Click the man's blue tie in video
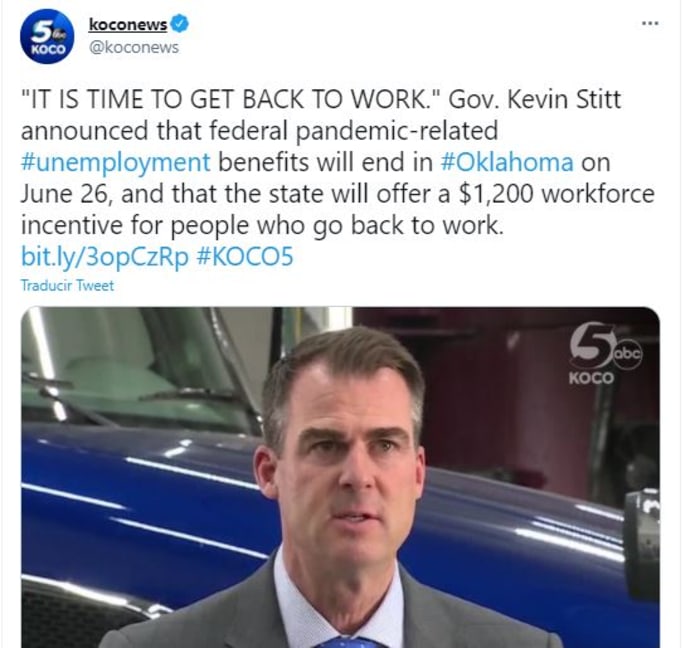Viewport: 700px width, 648px height. pyautogui.click(x=346, y=642)
